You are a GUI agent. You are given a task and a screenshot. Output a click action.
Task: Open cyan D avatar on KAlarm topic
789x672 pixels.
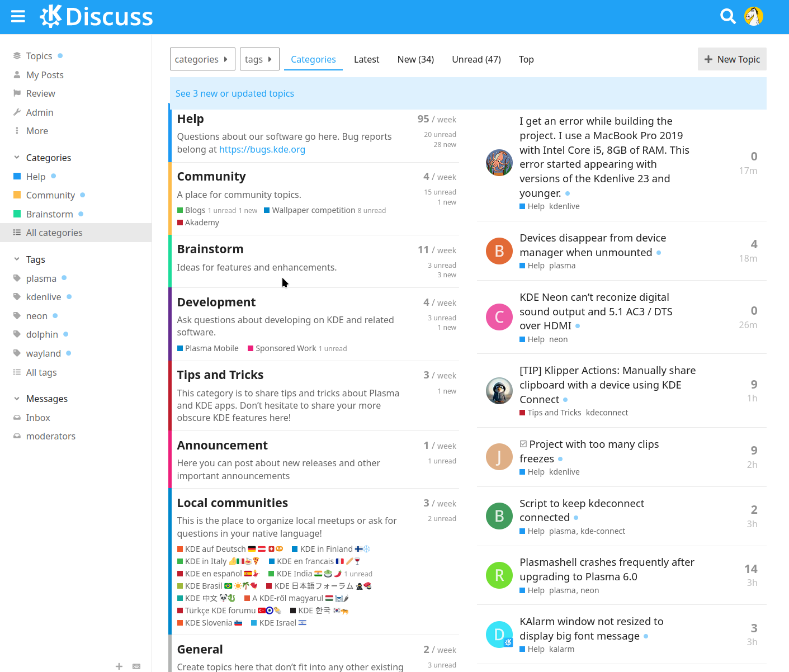[499, 635]
